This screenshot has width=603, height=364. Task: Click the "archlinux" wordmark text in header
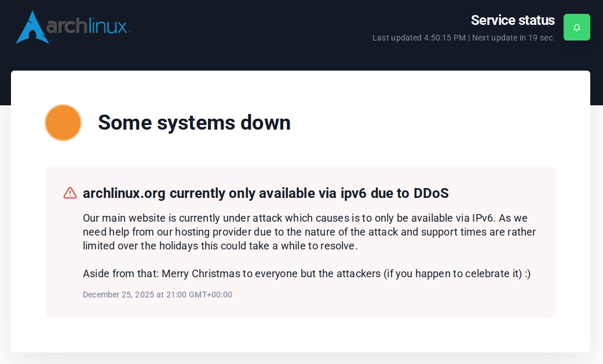[87, 27]
